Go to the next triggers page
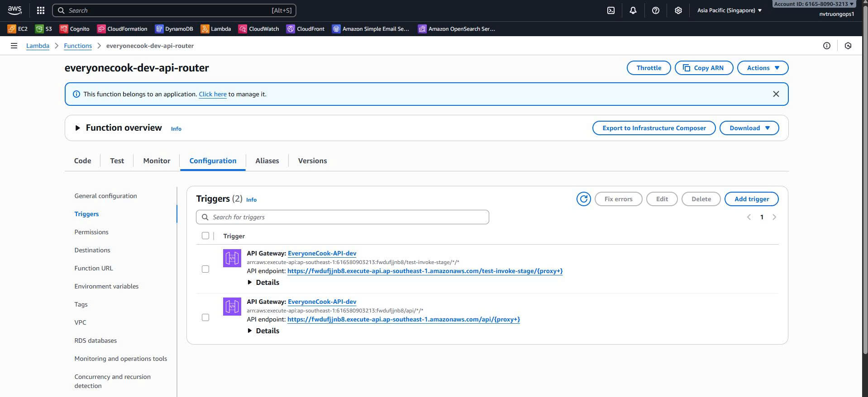 pos(774,217)
